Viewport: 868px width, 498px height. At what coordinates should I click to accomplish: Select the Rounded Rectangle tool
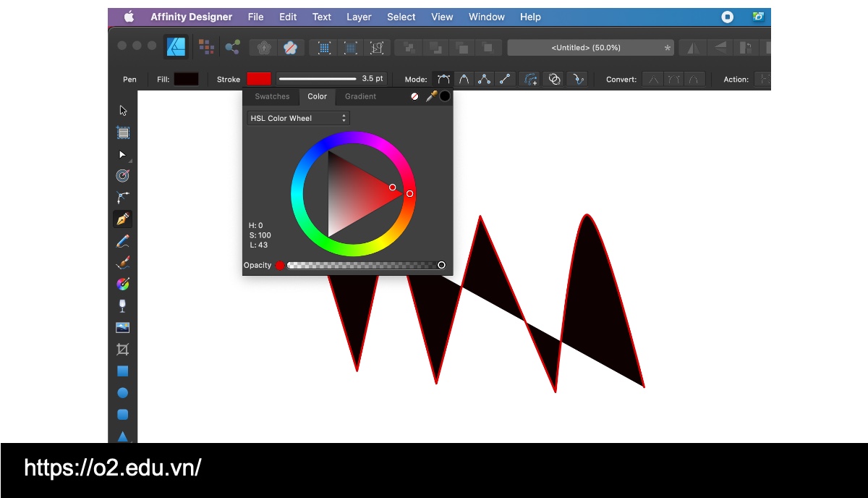click(x=123, y=415)
